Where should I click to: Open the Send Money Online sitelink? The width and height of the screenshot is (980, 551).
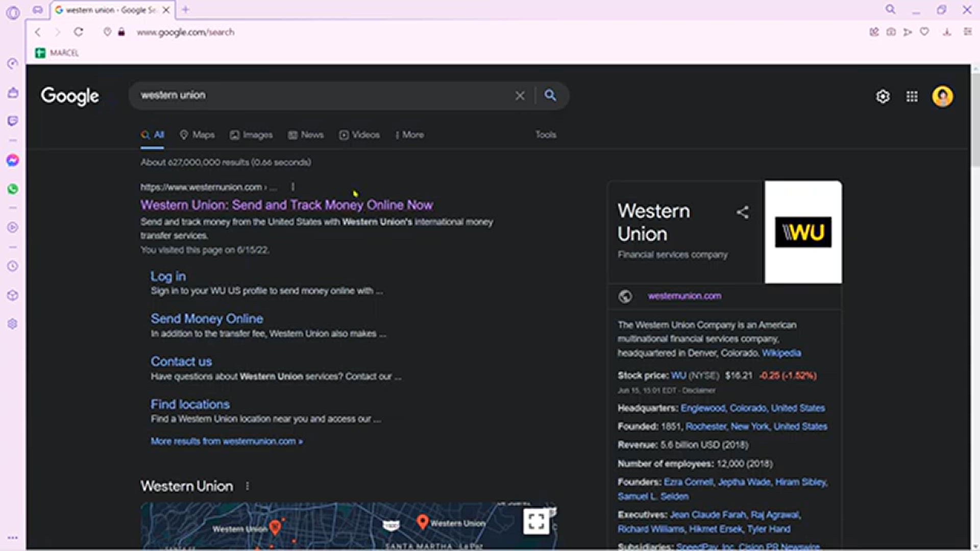coord(207,318)
